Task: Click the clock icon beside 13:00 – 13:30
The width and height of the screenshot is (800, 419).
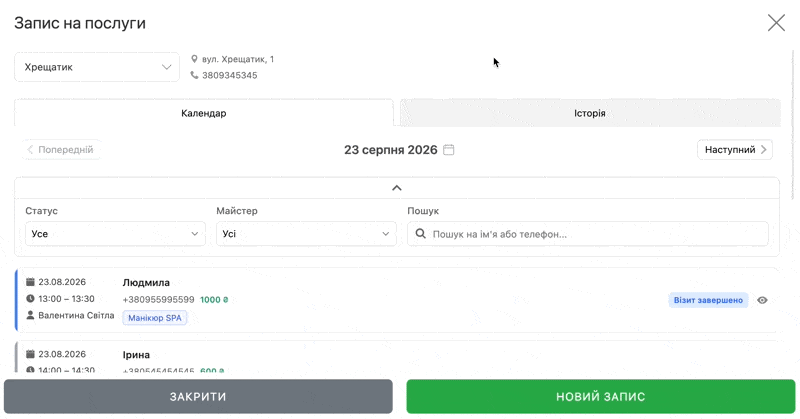Action: (x=30, y=299)
